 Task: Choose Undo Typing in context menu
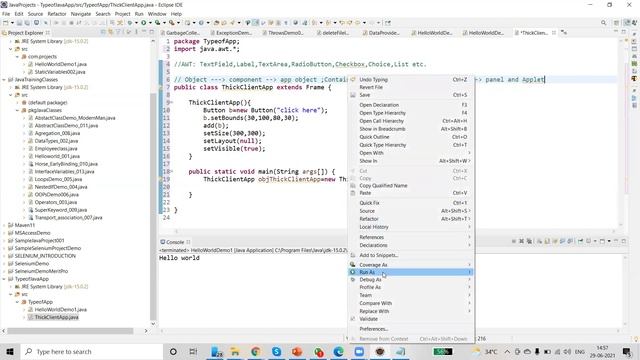[411, 80]
